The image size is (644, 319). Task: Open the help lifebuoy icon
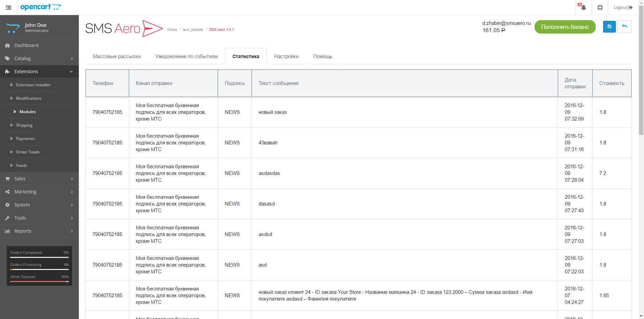[x=600, y=7]
